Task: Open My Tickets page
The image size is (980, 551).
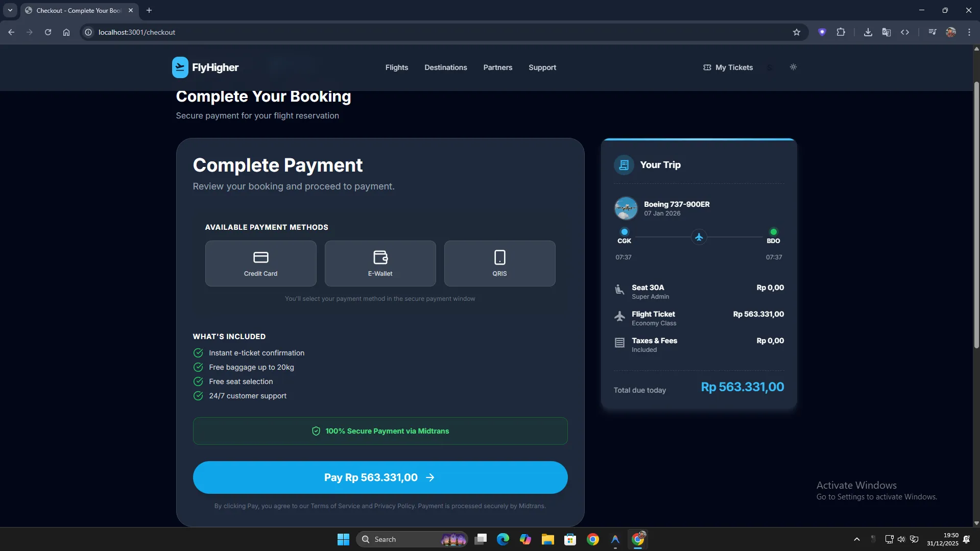Action: 728,67
